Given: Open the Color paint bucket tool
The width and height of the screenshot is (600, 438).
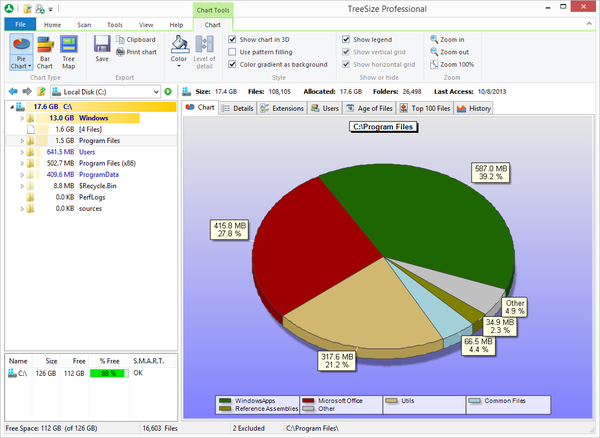Looking at the screenshot, I should click(x=179, y=44).
